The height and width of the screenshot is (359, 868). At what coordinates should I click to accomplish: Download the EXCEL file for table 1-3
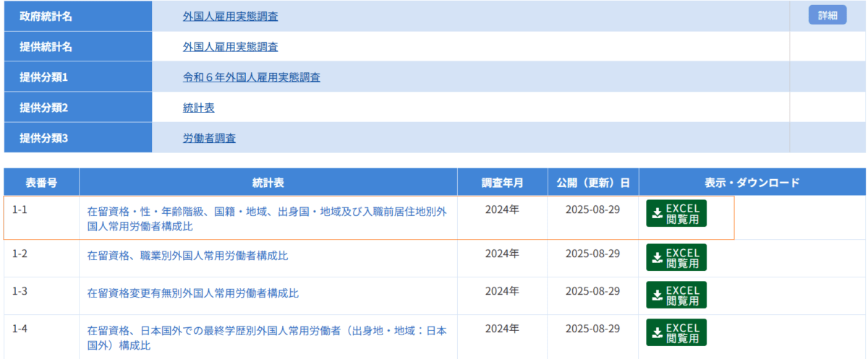[676, 295]
